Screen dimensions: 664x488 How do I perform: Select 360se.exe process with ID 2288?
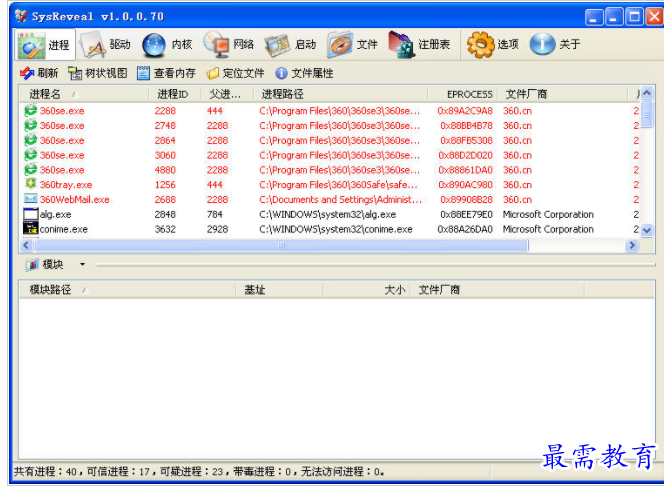(x=330, y=111)
